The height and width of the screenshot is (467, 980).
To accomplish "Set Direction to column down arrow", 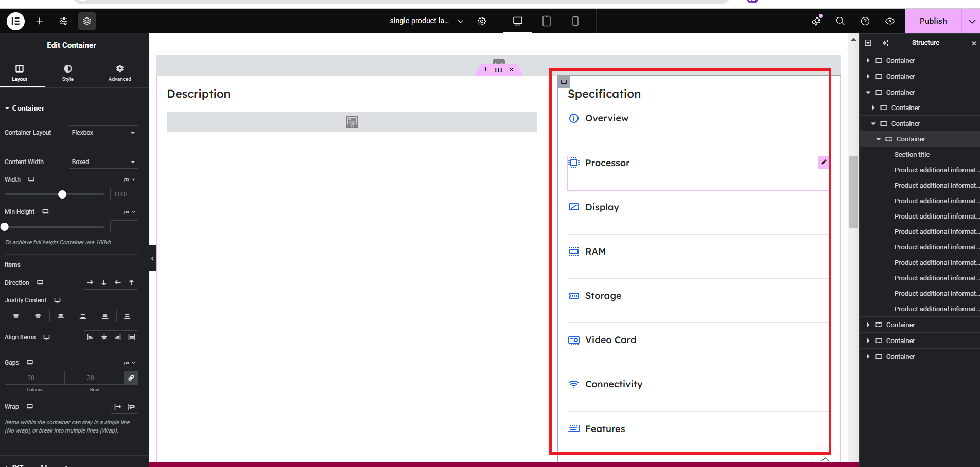I will [x=104, y=283].
